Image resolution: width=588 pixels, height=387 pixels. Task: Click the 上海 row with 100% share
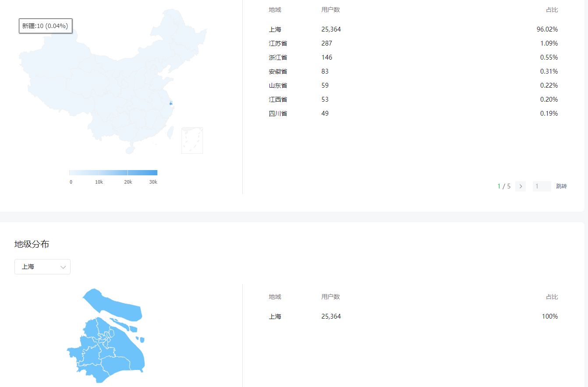coord(414,316)
